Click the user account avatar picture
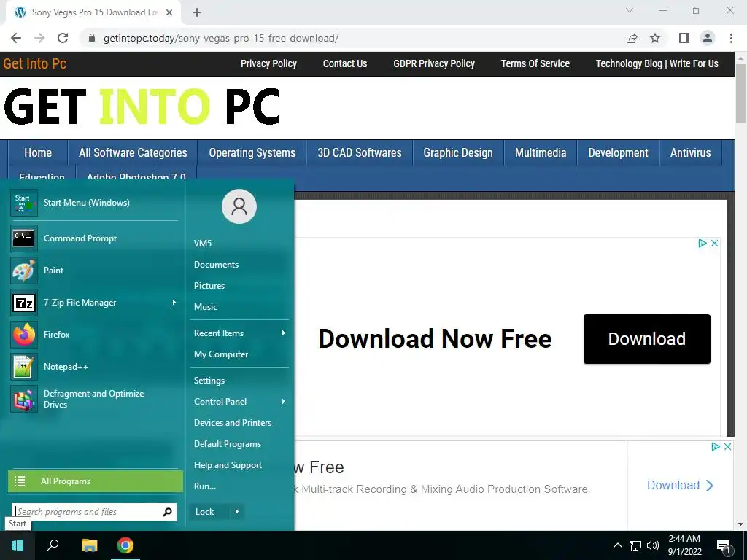747x560 pixels. click(239, 206)
